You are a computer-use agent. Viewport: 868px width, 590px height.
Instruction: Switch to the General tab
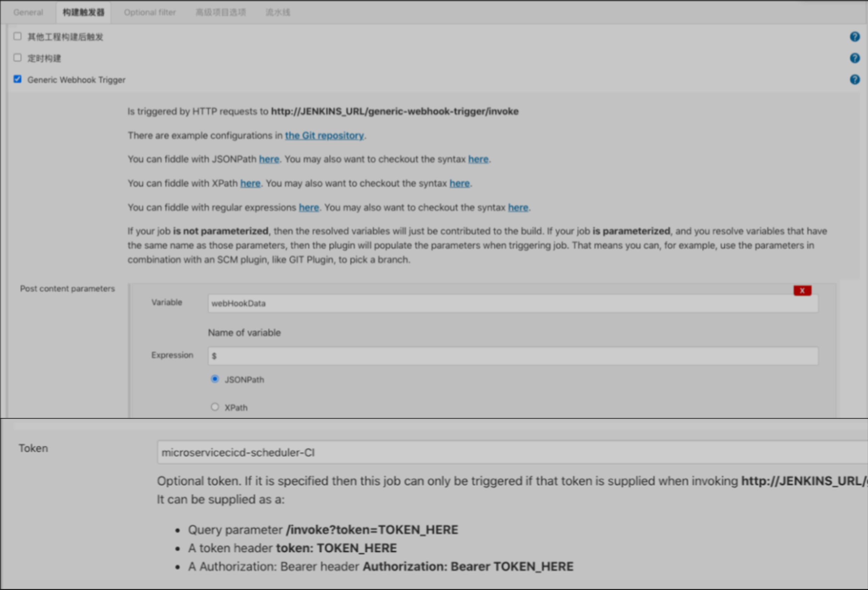pos(28,12)
